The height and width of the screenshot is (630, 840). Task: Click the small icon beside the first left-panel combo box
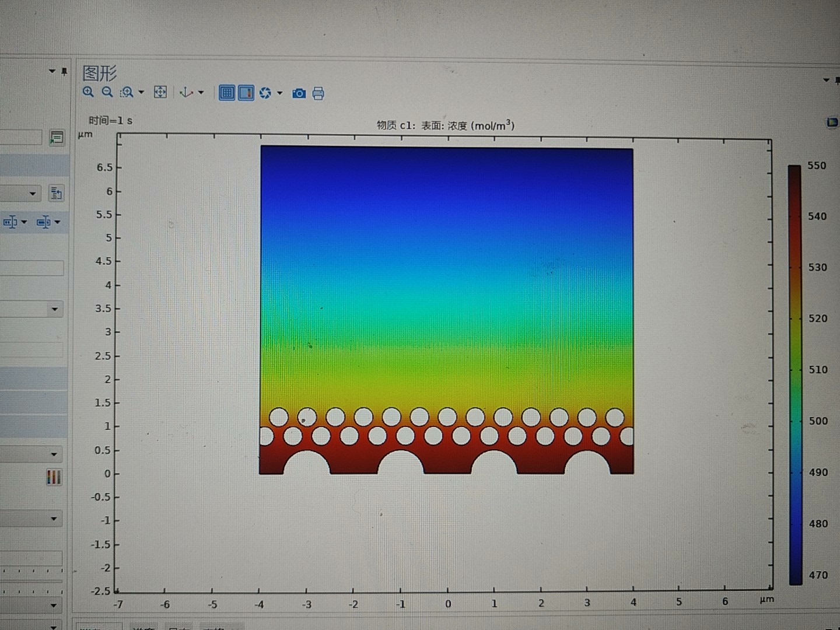point(56,193)
